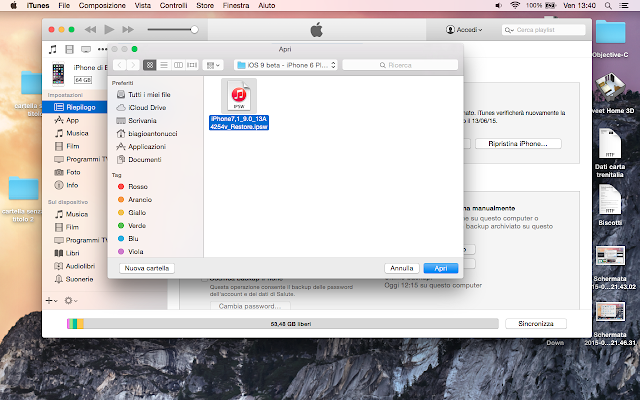Go forward in the file dialog

tap(133, 65)
